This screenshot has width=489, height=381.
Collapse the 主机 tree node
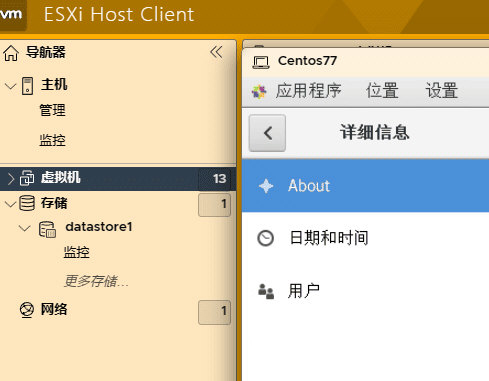click(x=11, y=86)
